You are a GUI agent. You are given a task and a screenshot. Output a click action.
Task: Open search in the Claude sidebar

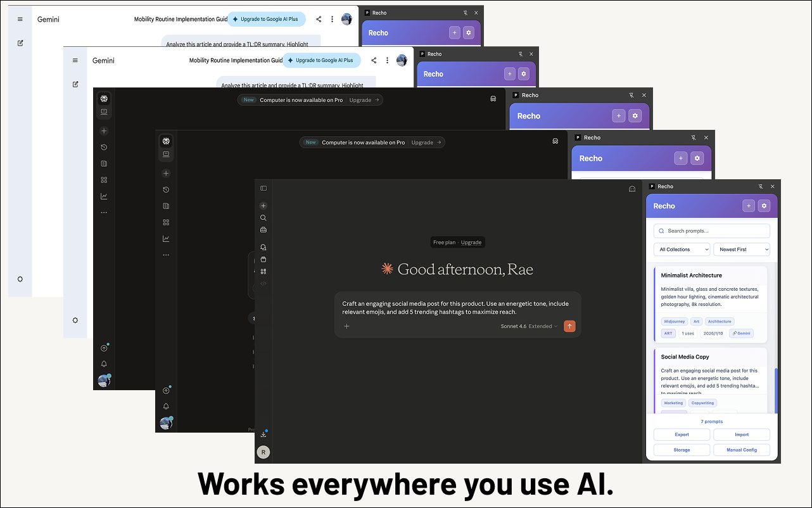pos(263,218)
